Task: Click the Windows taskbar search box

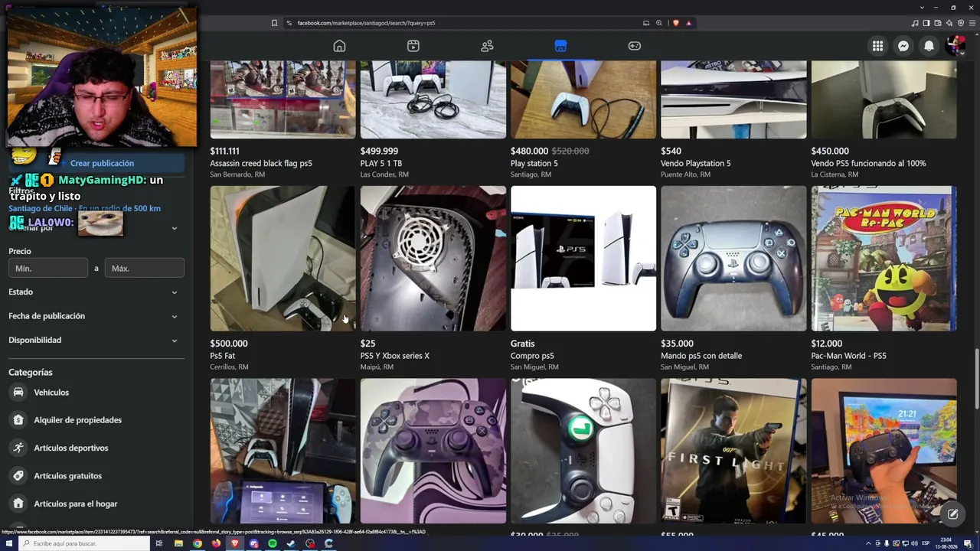Action: click(84, 543)
